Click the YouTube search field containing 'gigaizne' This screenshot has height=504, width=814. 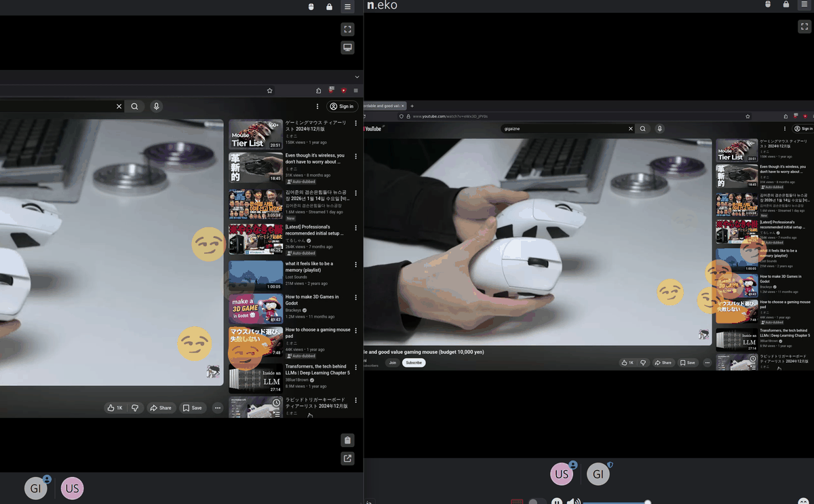(x=563, y=128)
